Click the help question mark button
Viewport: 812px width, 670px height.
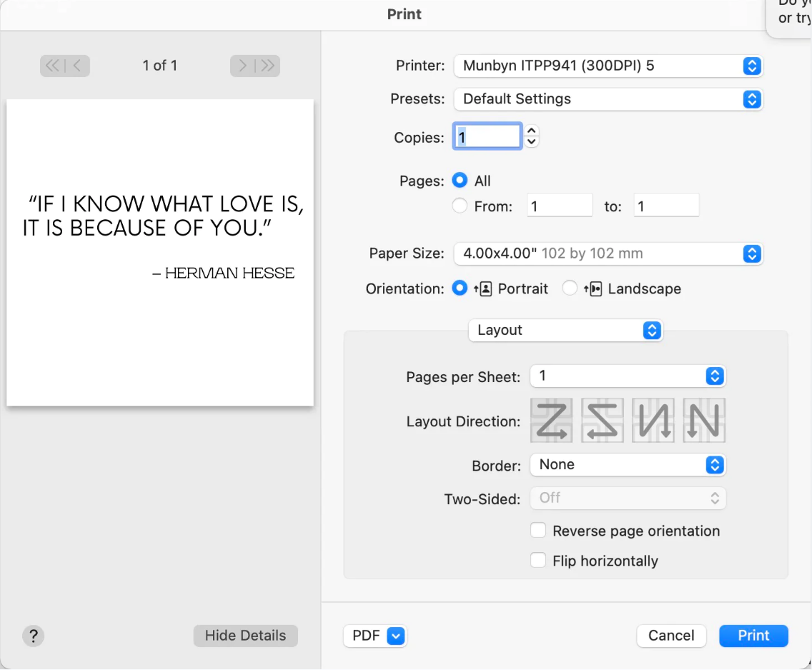33,636
